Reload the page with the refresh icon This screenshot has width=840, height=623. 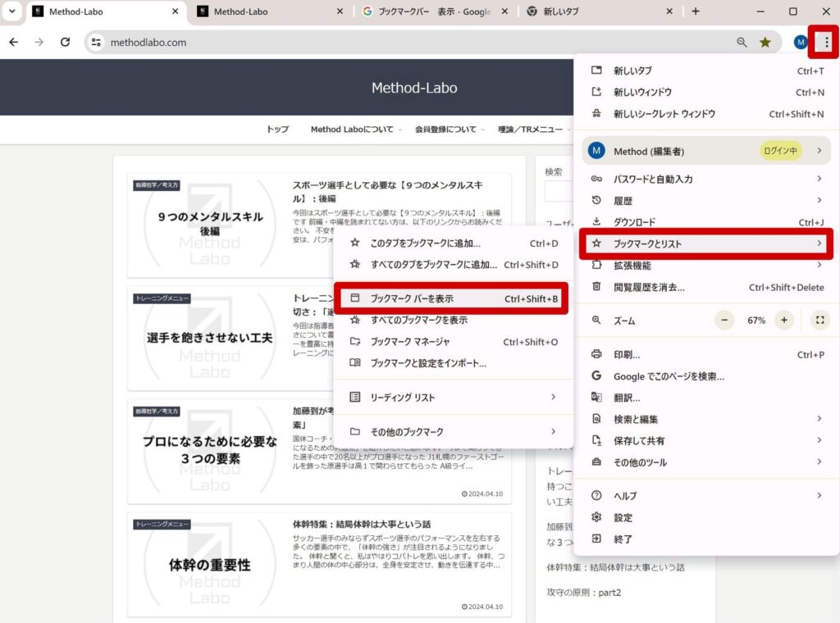coord(65,42)
